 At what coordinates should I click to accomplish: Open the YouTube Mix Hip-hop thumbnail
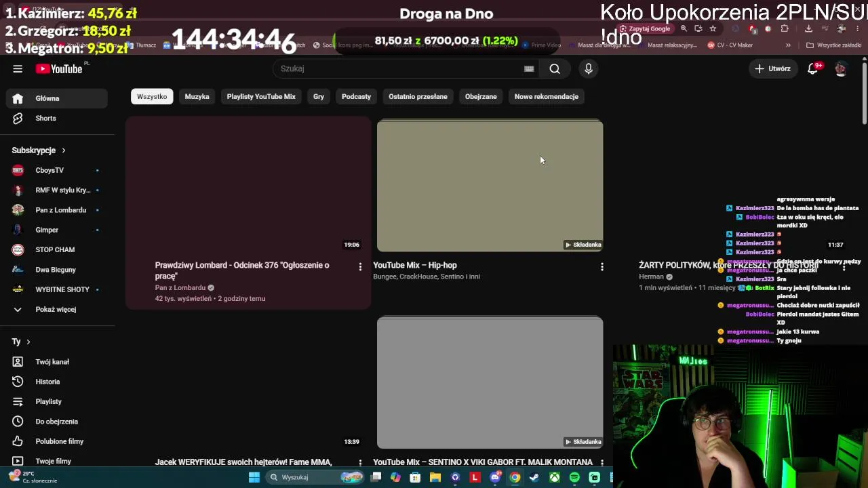[490, 186]
